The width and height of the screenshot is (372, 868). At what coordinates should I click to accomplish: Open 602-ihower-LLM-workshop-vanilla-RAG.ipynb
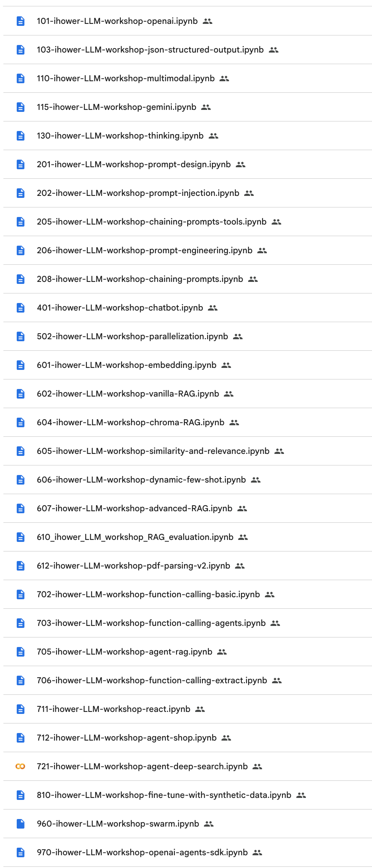pyautogui.click(x=128, y=394)
